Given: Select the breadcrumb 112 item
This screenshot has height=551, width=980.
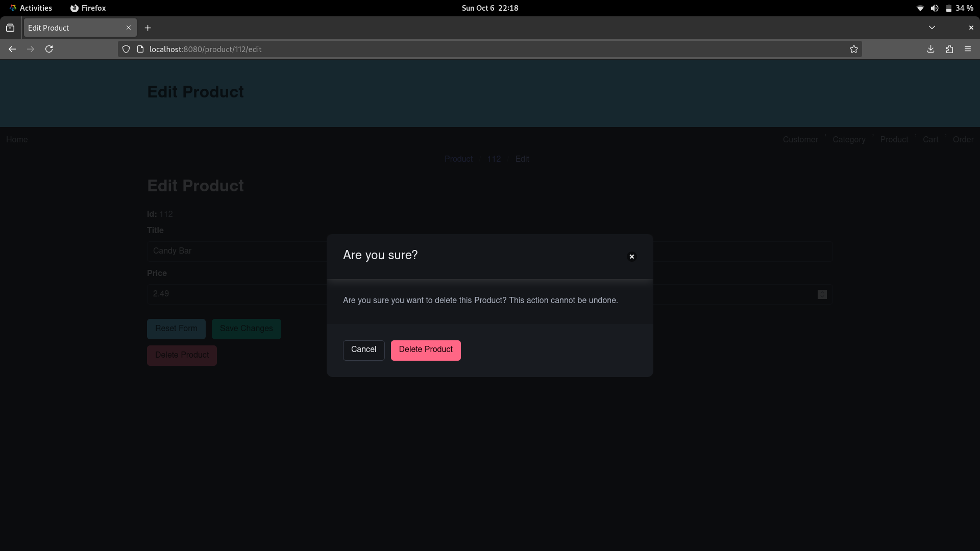Looking at the screenshot, I should point(494,159).
